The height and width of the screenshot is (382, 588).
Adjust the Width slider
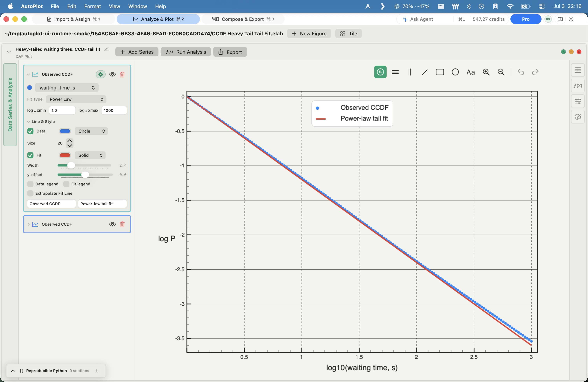click(71, 165)
